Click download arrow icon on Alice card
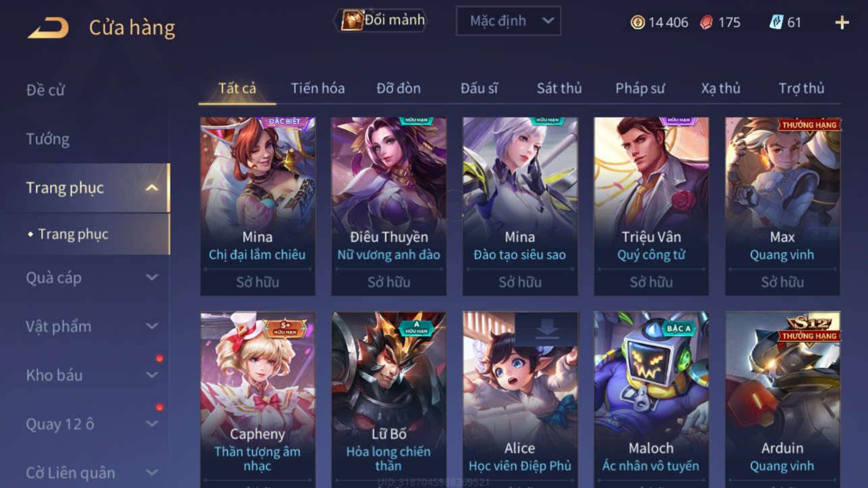 [x=546, y=329]
